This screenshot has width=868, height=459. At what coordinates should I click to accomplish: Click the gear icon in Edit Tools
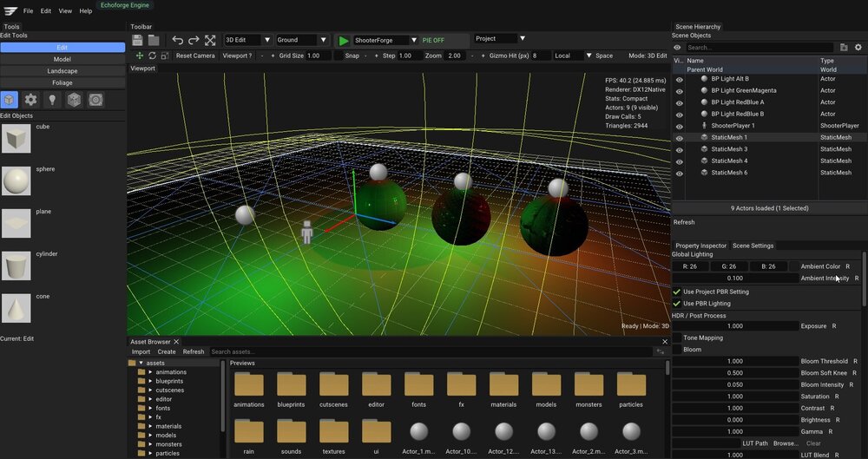point(30,100)
